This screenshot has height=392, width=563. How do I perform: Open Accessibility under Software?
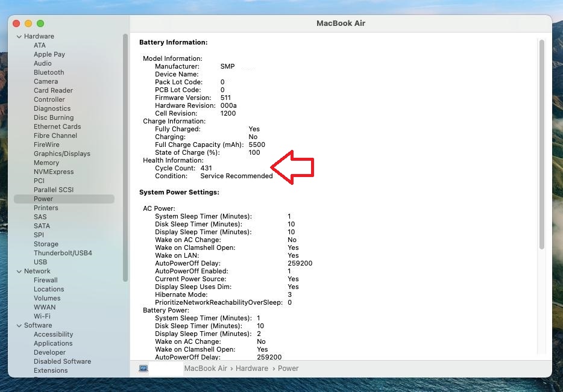(x=53, y=334)
